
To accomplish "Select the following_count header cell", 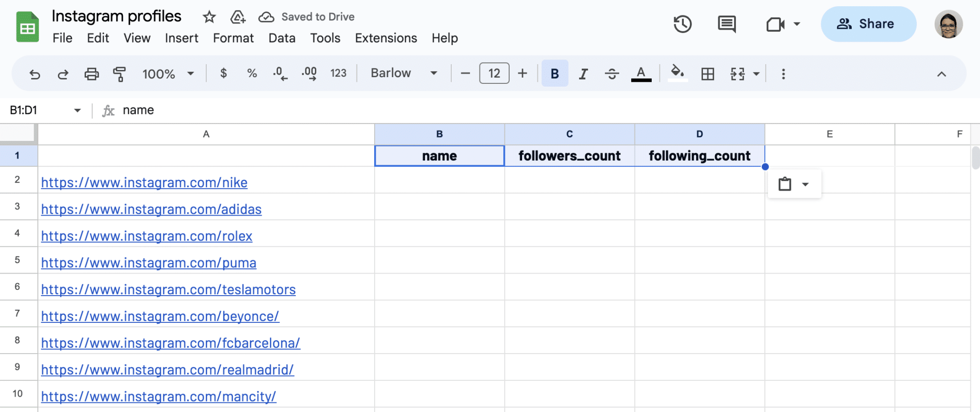I will 700,156.
